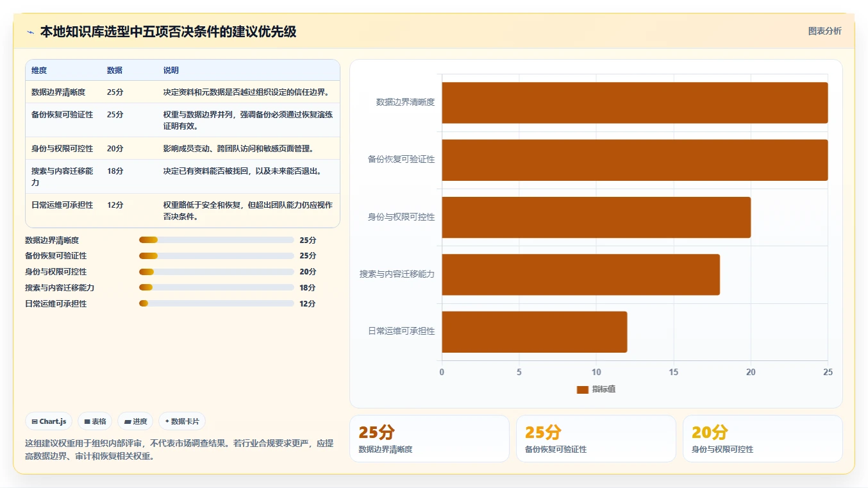
Task: Click the 身份与权限可控性 table cell
Action: click(62, 149)
